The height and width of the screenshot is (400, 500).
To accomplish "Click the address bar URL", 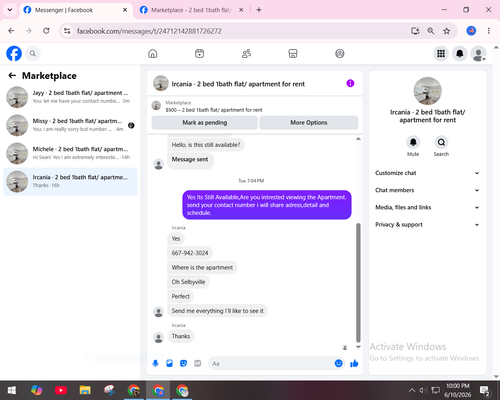I will pyautogui.click(x=149, y=31).
